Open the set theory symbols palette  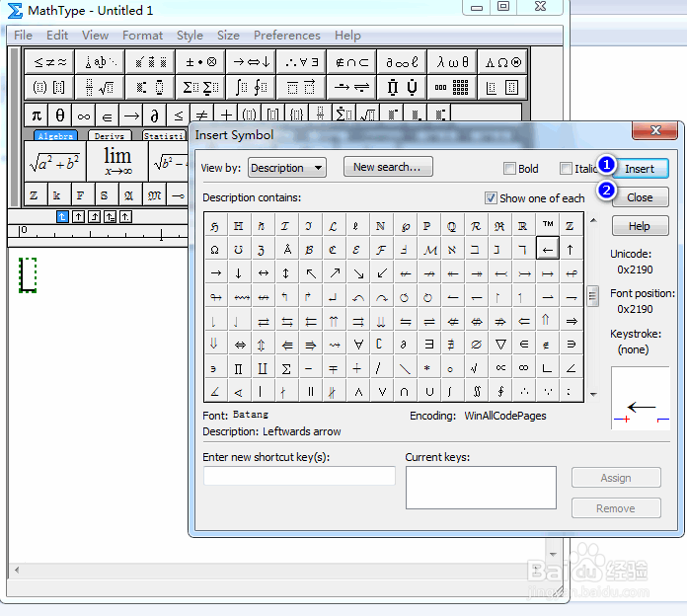(x=351, y=62)
